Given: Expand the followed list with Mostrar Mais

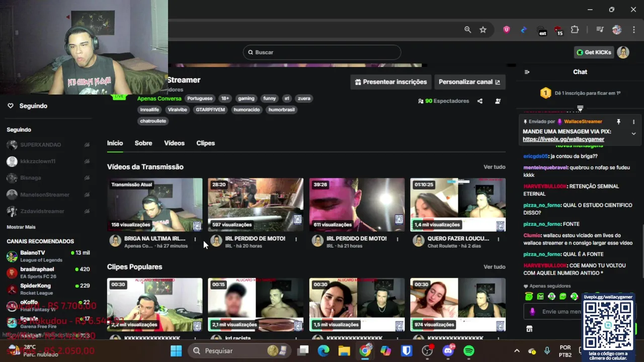Looking at the screenshot, I should tap(21, 227).
